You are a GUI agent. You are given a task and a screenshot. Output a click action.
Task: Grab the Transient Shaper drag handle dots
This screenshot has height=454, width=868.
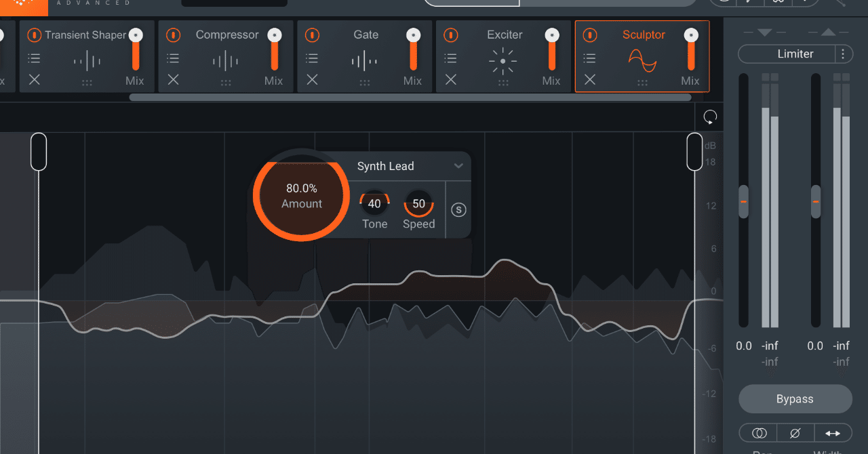87,83
